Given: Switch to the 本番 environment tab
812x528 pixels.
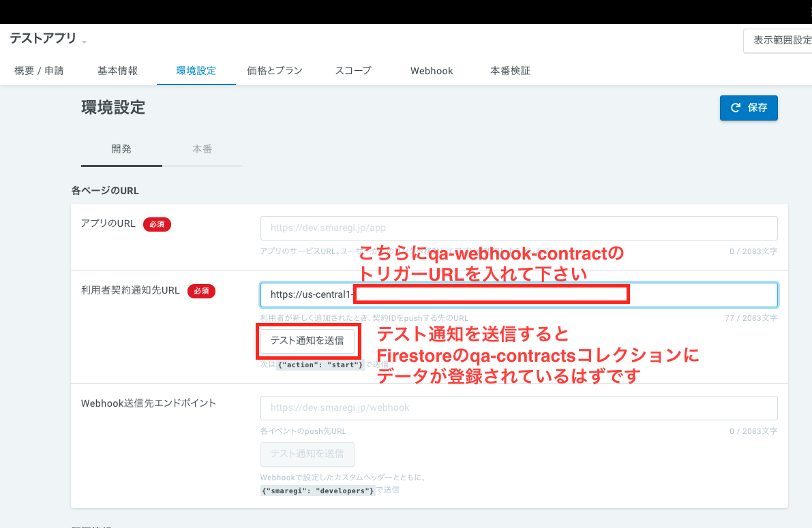Looking at the screenshot, I should [202, 149].
